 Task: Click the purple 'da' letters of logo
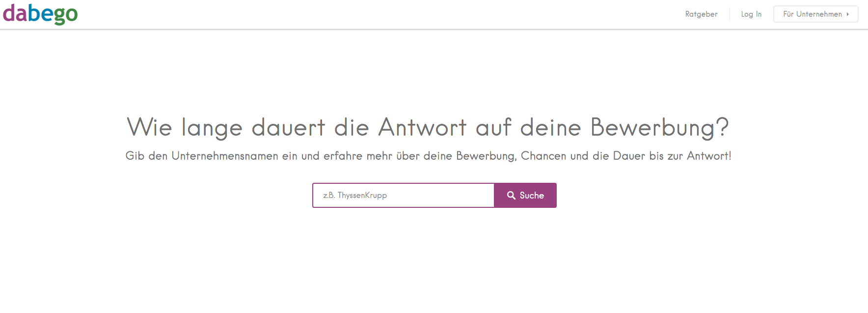click(x=15, y=13)
